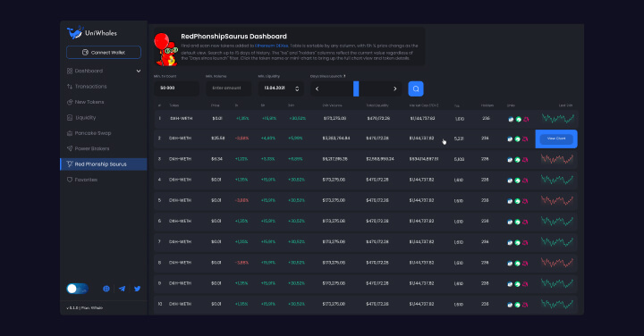Sort by Holders column header

coord(487,105)
